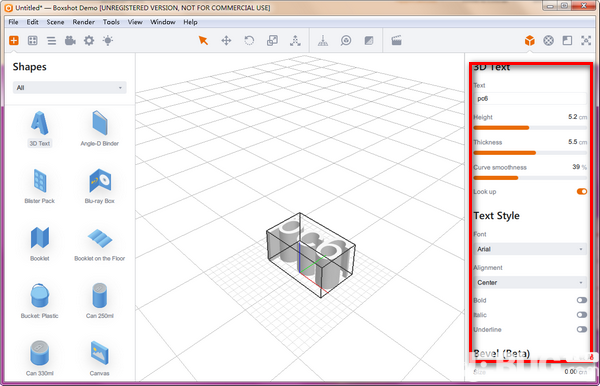Open the decal panel icon
Image resolution: width=600 pixels, height=386 pixels.
tap(567, 41)
